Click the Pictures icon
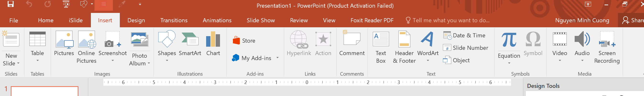The width and height of the screenshot is (644, 96). click(64, 40)
